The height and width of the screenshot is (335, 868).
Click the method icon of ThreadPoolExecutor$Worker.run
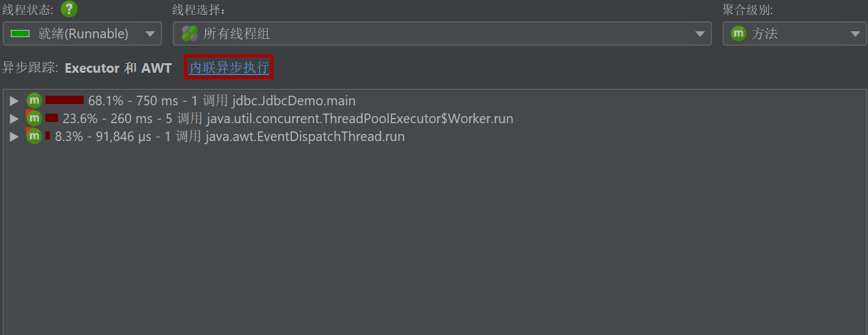pos(34,118)
